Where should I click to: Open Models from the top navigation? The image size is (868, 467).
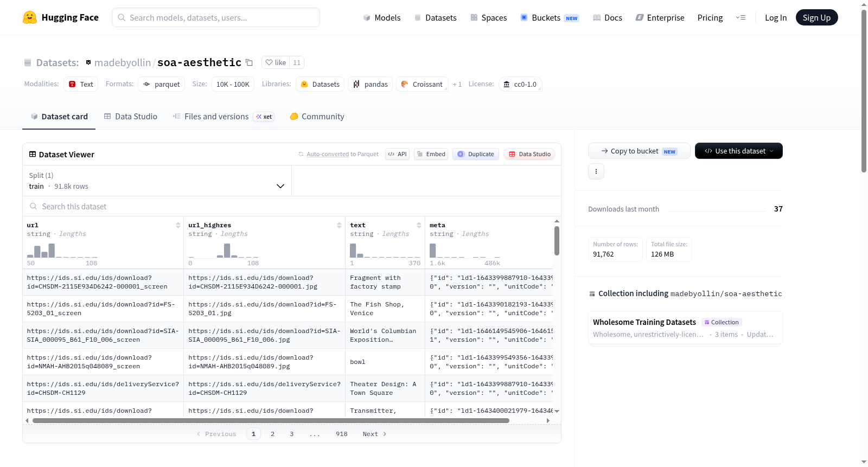[382, 17]
